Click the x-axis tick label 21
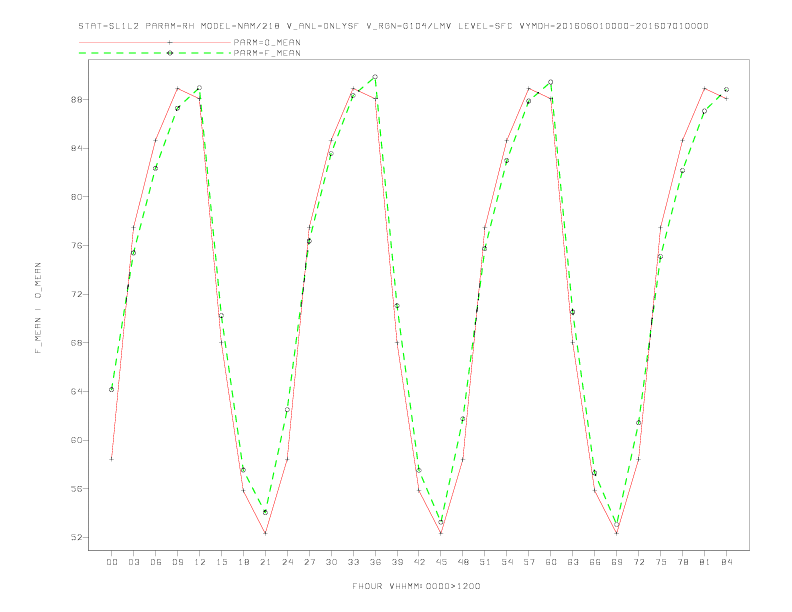The width and height of the screenshot is (792, 612). click(x=265, y=562)
